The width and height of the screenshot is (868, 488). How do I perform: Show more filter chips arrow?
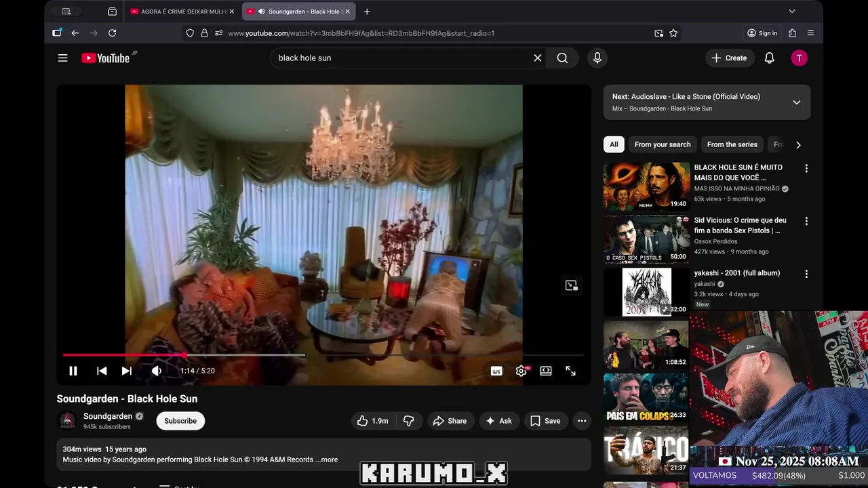(798, 144)
